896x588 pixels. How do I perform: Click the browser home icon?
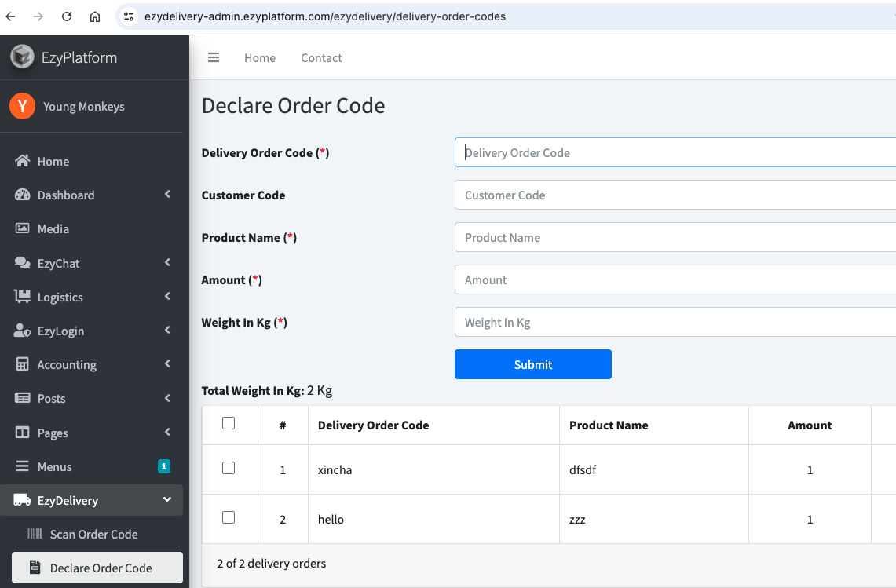tap(95, 16)
